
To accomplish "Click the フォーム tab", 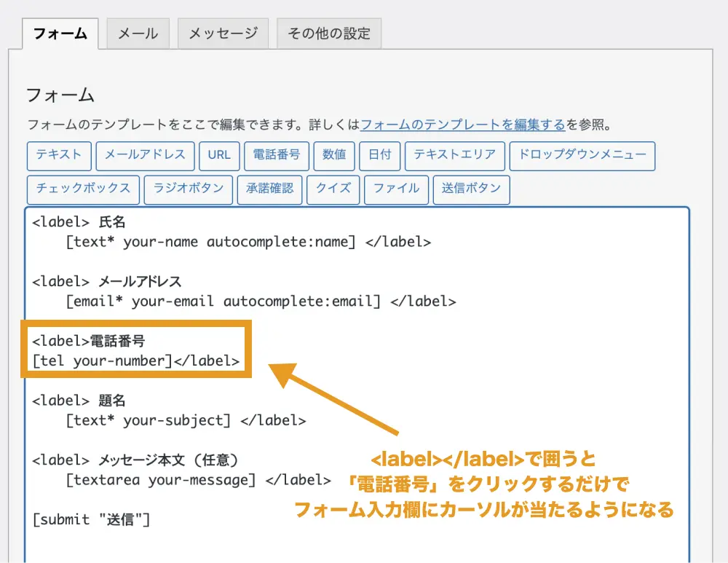I will [60, 34].
